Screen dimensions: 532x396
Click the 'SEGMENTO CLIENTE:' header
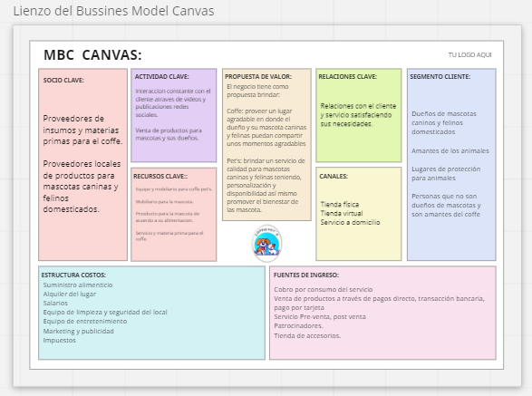pyautogui.click(x=440, y=77)
